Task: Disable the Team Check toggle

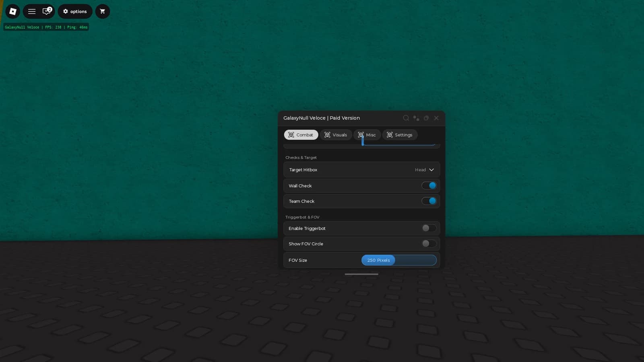Action: click(x=429, y=201)
